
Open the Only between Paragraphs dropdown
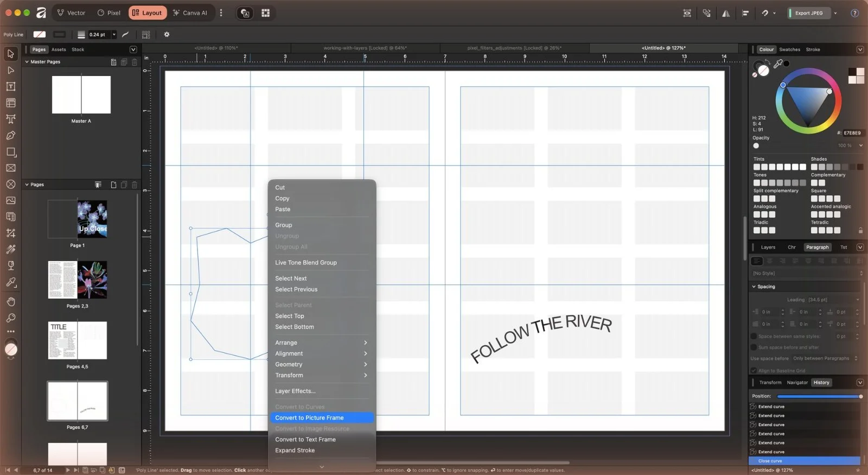tap(825, 358)
